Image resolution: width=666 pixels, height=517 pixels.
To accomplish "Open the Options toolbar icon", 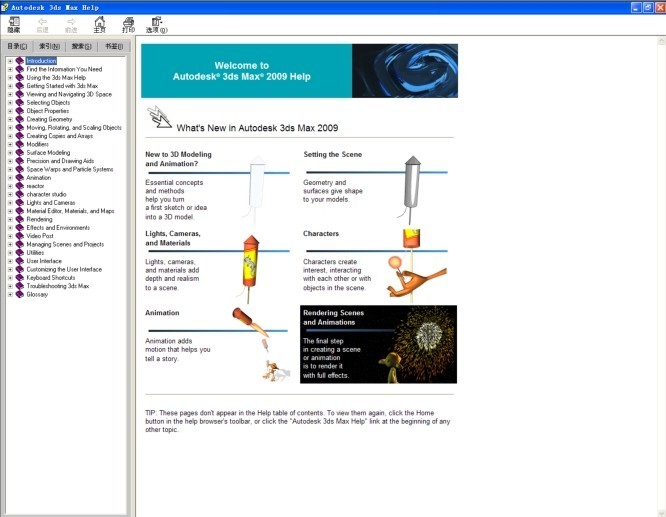I will click(x=157, y=25).
